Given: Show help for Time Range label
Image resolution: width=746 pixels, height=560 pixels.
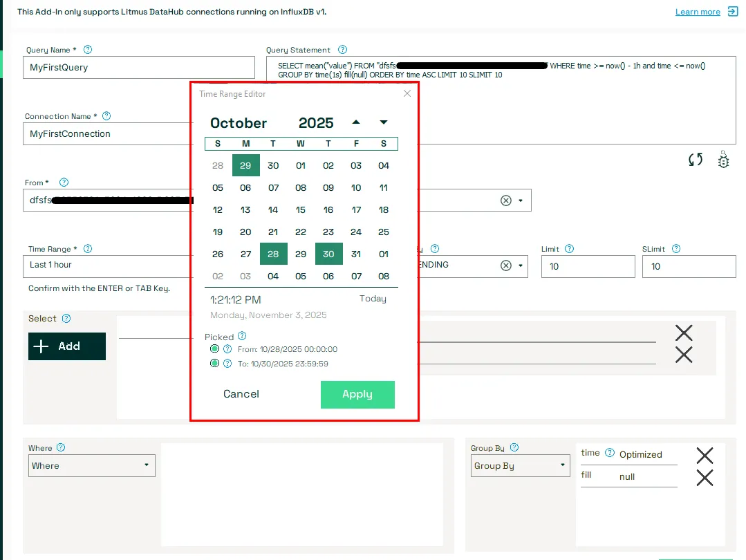Looking at the screenshot, I should tap(88, 249).
